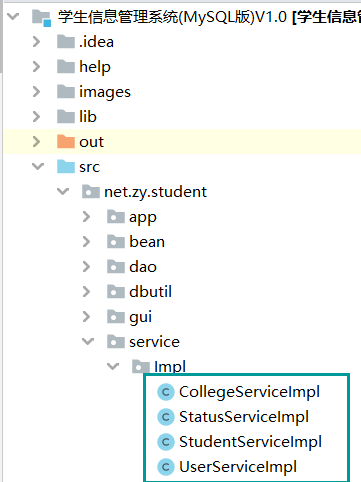Screen dimensions: 361x482
Task: Click the service package icon
Action: point(116,342)
